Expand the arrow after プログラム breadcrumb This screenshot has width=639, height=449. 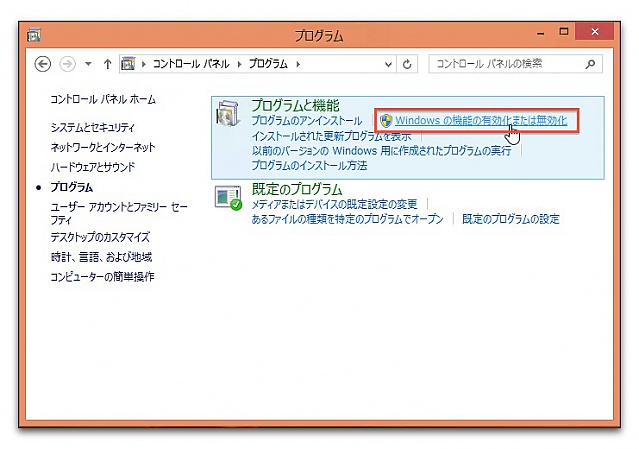(x=298, y=64)
